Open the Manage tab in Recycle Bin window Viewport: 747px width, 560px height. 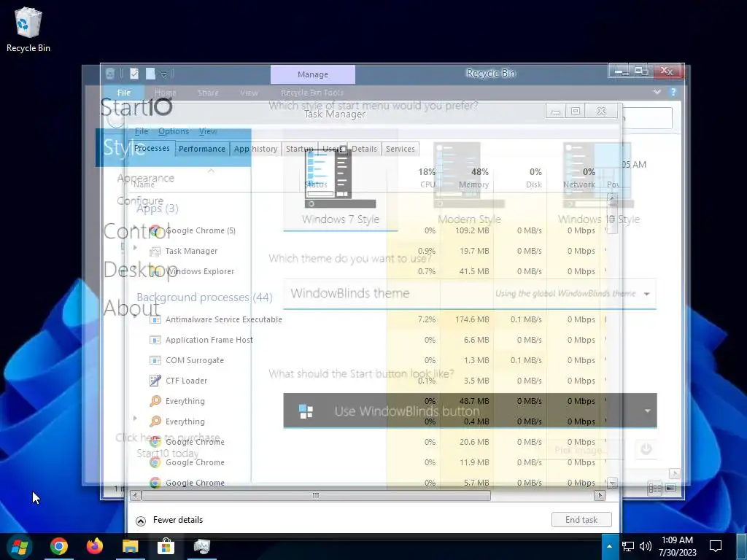312,74
